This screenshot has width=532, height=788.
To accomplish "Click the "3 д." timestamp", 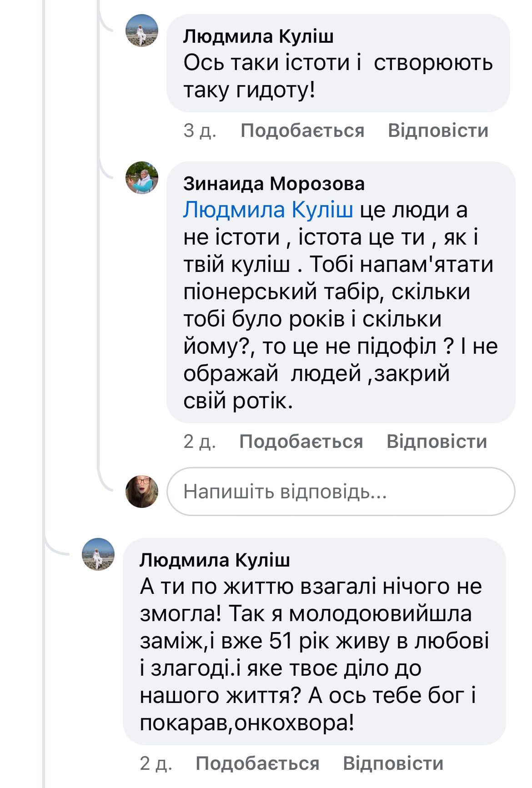I will click(200, 130).
